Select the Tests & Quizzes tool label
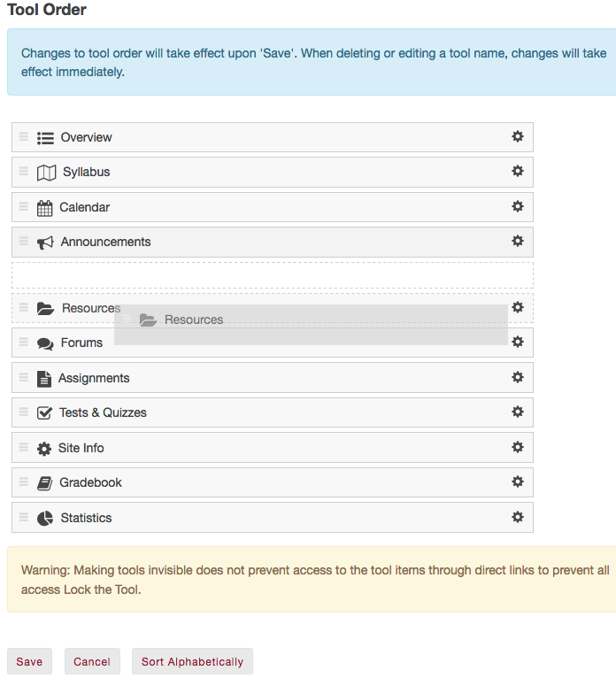The width and height of the screenshot is (616, 678). point(103,412)
